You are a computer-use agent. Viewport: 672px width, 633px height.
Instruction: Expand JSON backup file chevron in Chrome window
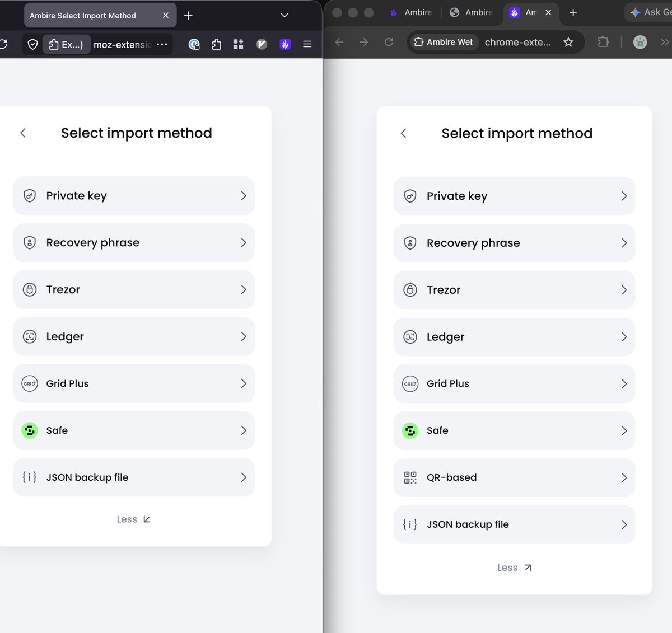click(x=624, y=524)
